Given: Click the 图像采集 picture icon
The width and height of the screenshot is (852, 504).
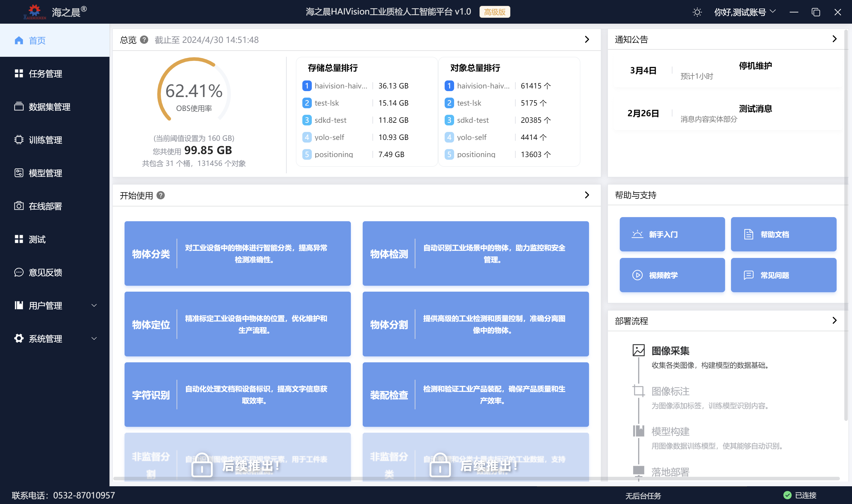Looking at the screenshot, I should pos(638,350).
